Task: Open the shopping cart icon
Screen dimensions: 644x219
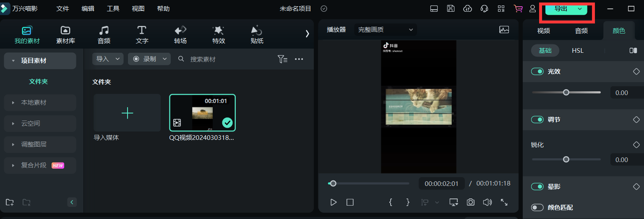Action: click(x=518, y=9)
